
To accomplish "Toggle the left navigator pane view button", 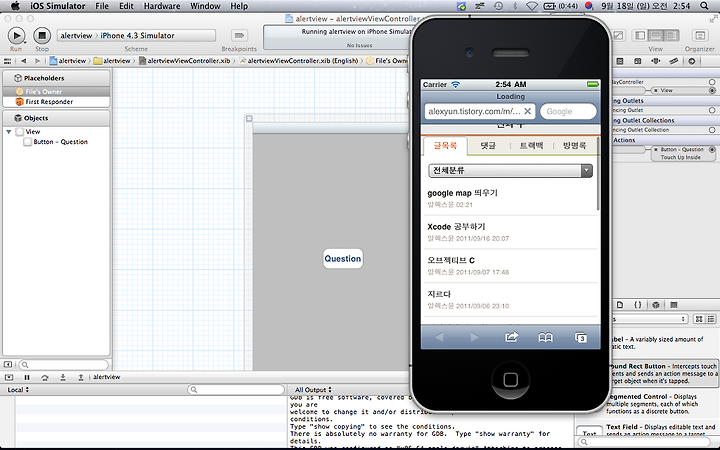I will [x=640, y=35].
